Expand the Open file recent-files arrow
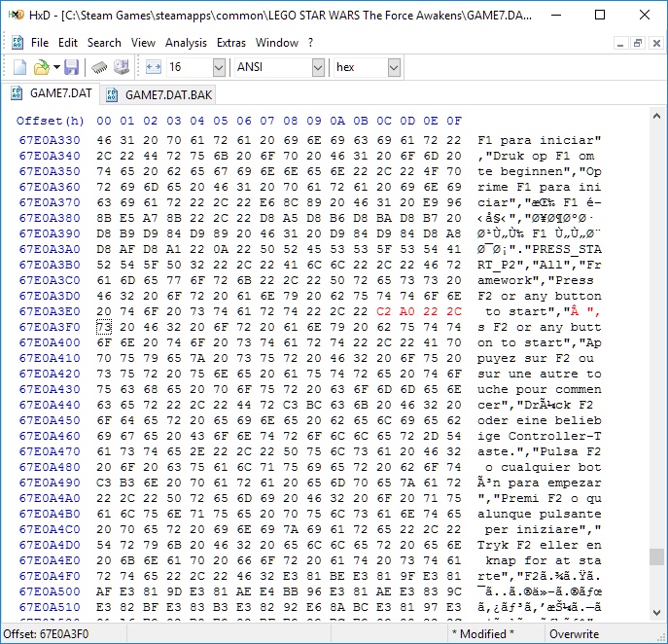This screenshot has height=644, width=668. tap(56, 67)
